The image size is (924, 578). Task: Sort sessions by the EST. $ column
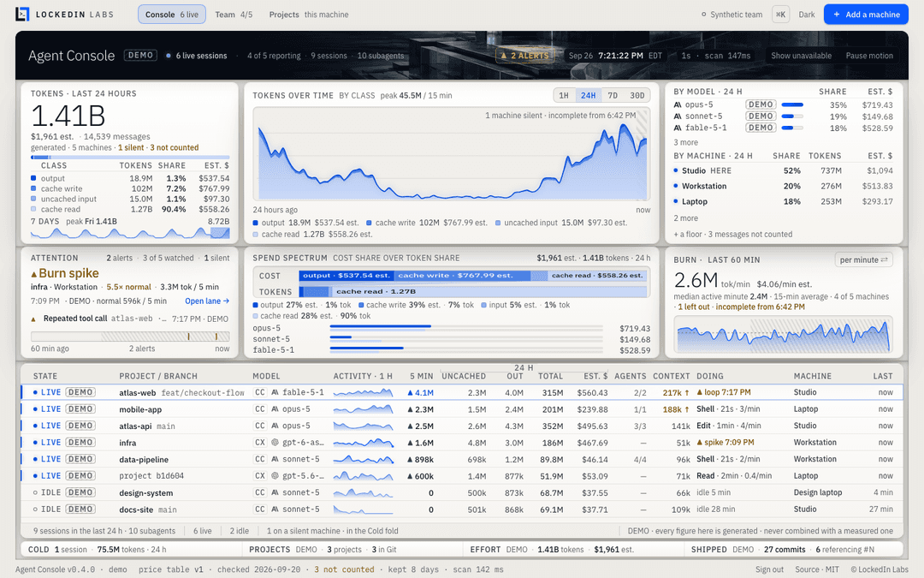(x=595, y=376)
